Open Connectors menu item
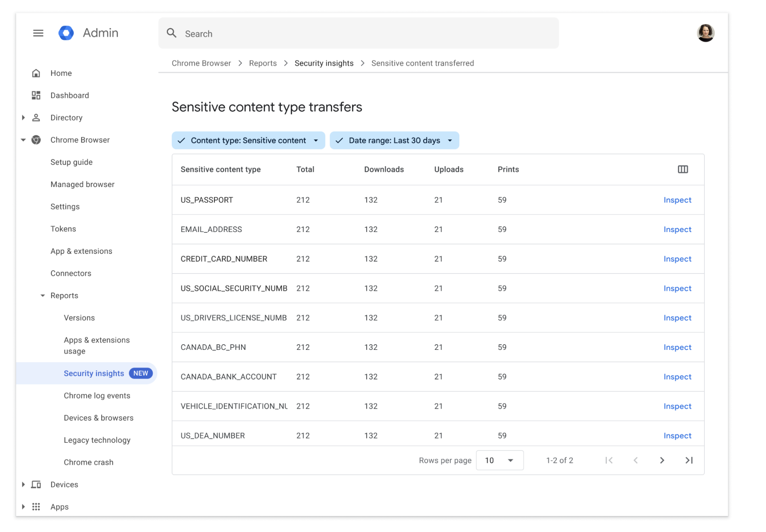This screenshot has width=766, height=532. [x=71, y=273]
